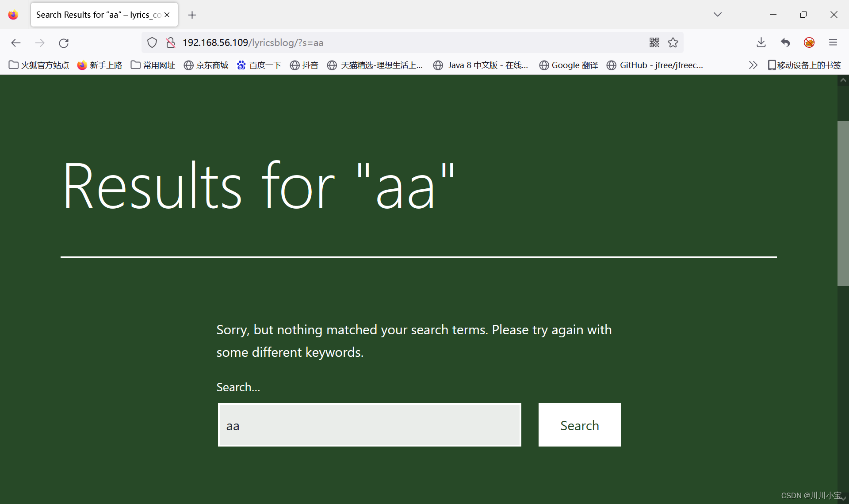Click the white Search button
Screen dimensions: 849x504
tap(579, 425)
